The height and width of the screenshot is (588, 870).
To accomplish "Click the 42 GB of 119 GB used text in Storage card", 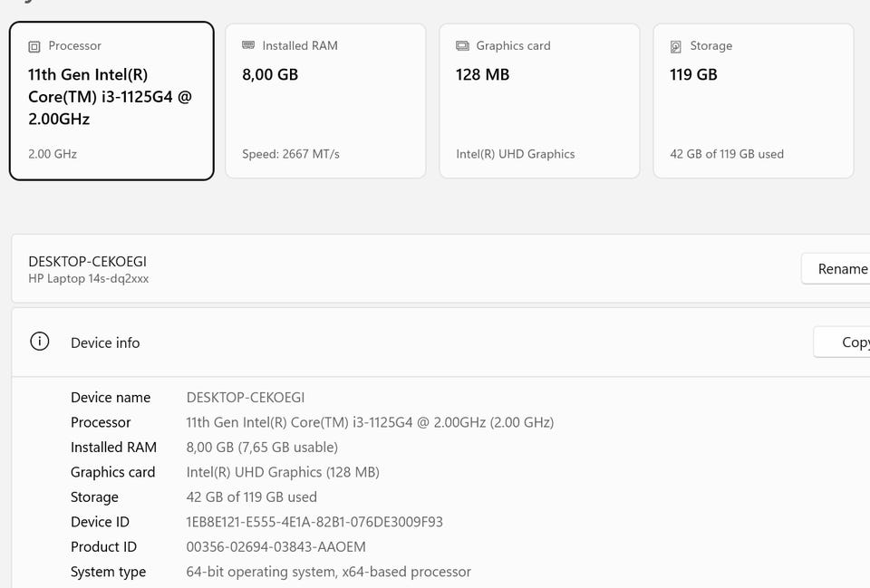I will click(727, 154).
